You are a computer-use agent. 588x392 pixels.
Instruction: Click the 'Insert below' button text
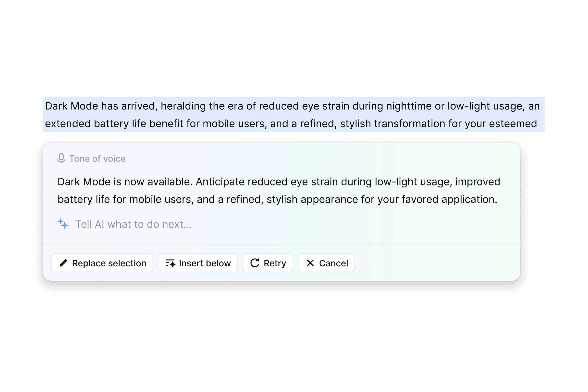(205, 263)
